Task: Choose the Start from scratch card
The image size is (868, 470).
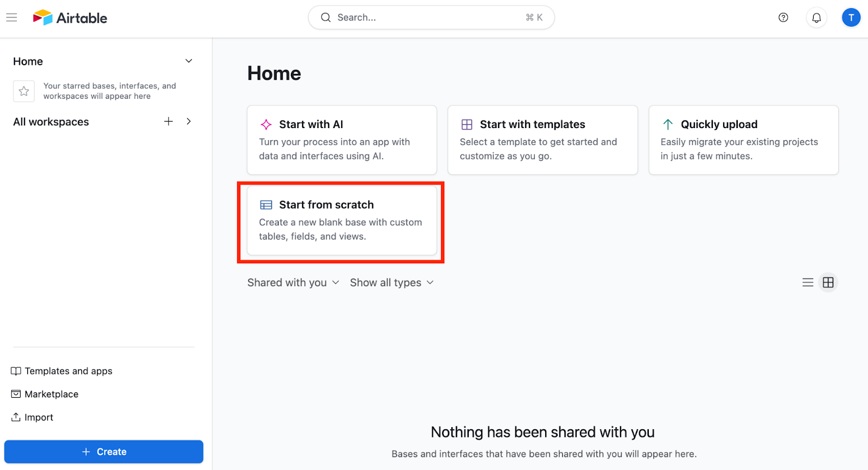Action: (342, 220)
